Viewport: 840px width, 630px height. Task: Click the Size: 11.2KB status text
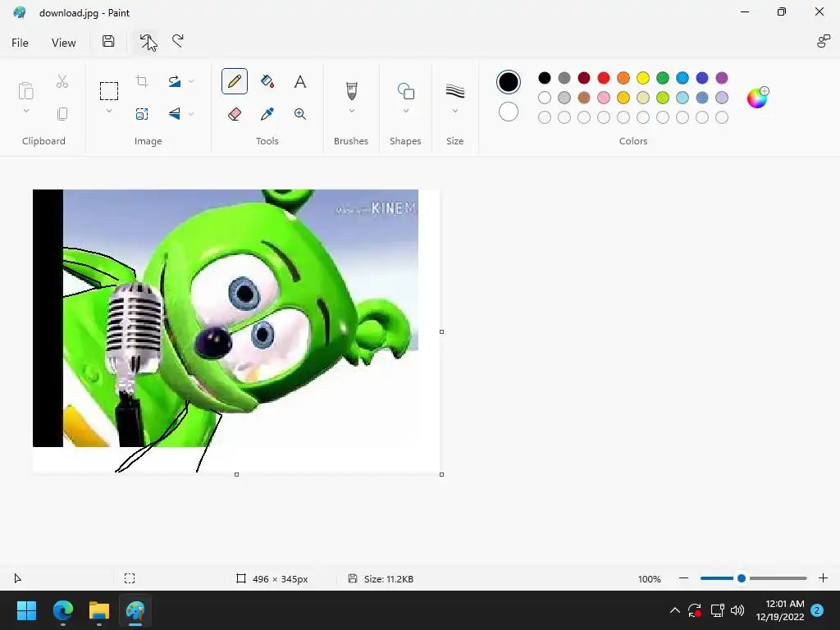tap(389, 579)
